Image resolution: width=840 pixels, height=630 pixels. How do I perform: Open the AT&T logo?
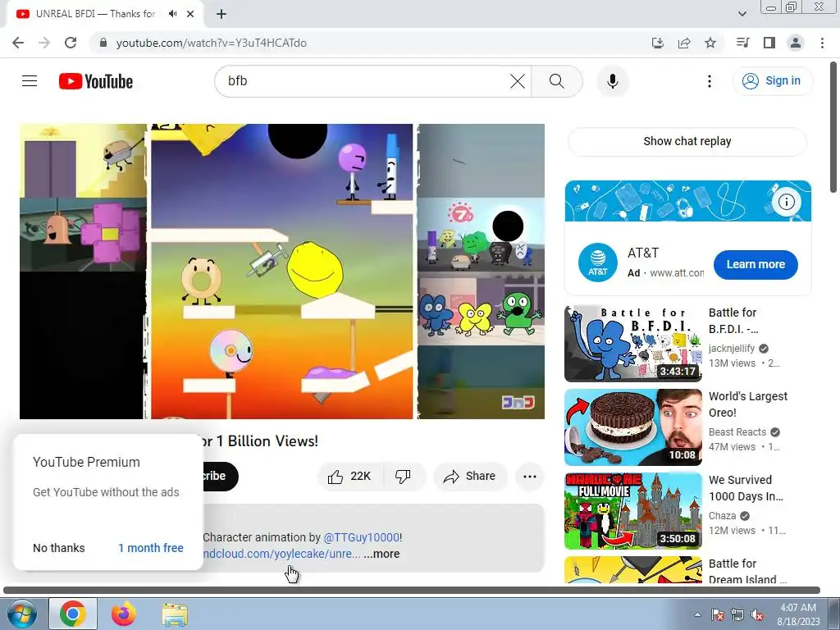[598, 262]
